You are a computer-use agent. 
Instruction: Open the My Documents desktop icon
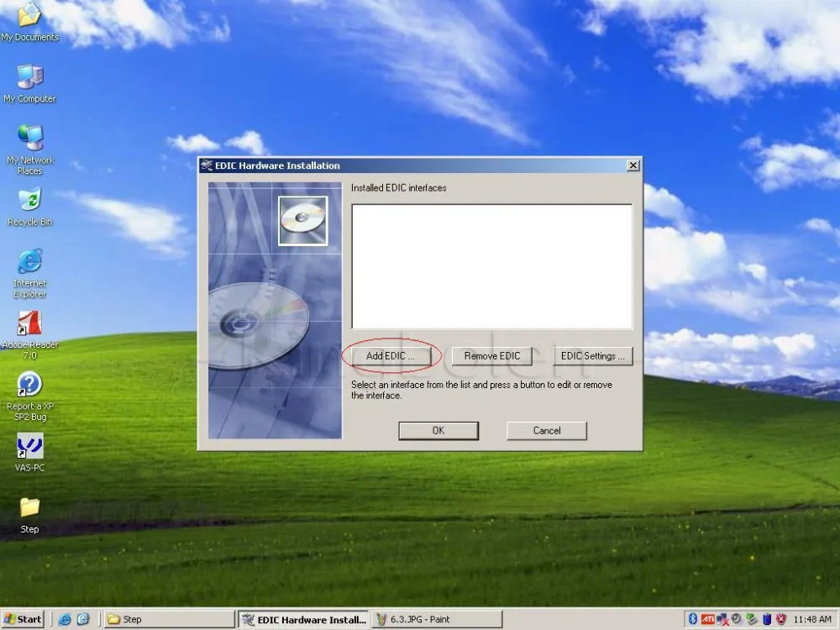[x=29, y=22]
